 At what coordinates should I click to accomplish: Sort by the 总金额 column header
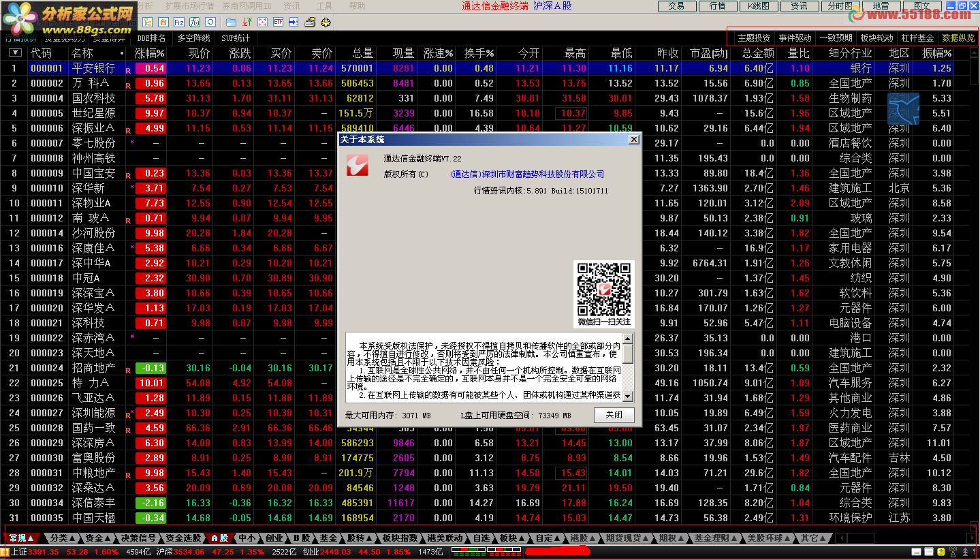point(758,52)
